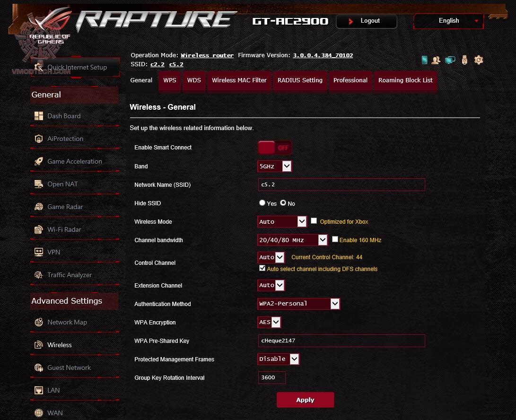Click the c5.2 SSID link
This screenshot has height=420, width=516.
(176, 64)
